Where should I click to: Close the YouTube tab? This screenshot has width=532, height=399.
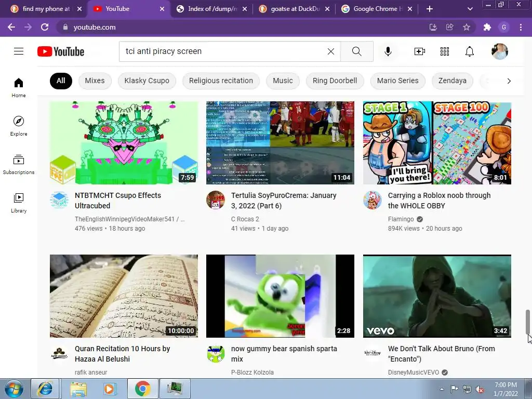pyautogui.click(x=162, y=9)
